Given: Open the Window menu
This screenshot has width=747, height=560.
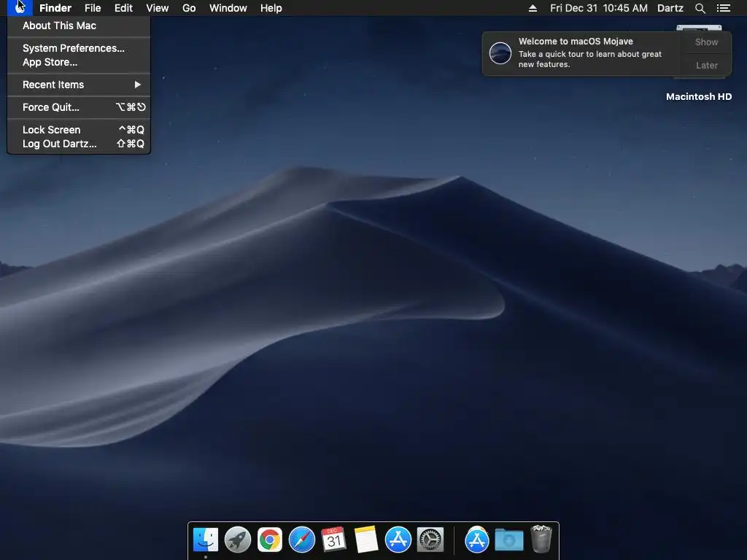Looking at the screenshot, I should 228,8.
